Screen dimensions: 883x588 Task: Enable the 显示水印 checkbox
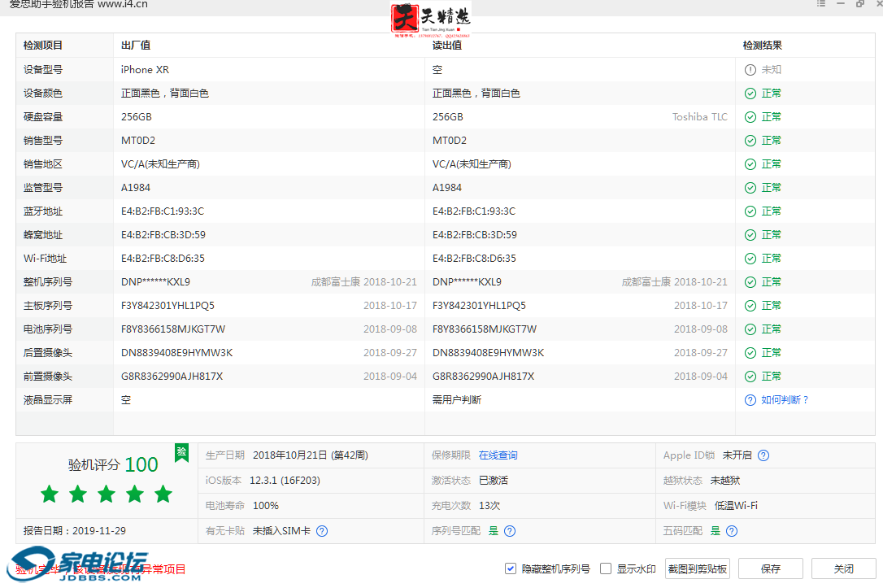click(x=606, y=568)
